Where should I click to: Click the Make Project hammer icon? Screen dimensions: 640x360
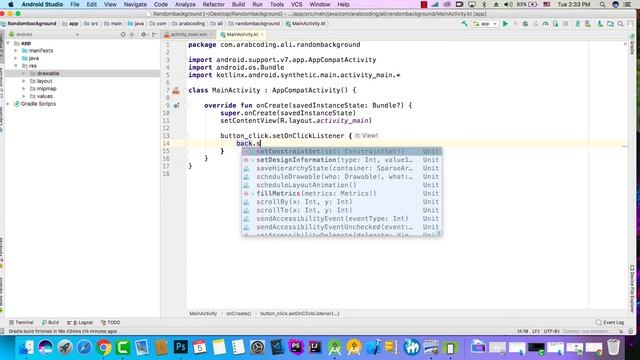[x=464, y=24]
